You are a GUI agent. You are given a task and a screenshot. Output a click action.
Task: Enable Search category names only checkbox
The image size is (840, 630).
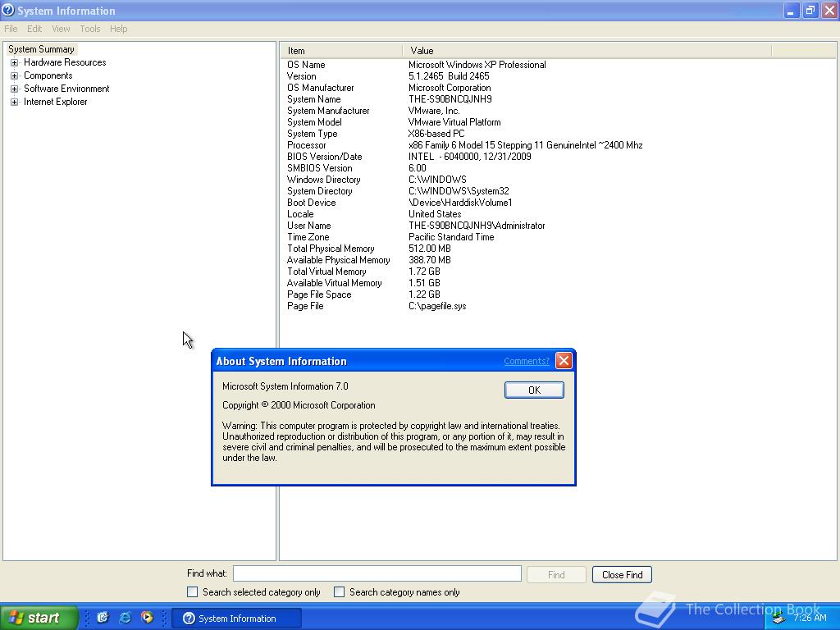click(339, 592)
